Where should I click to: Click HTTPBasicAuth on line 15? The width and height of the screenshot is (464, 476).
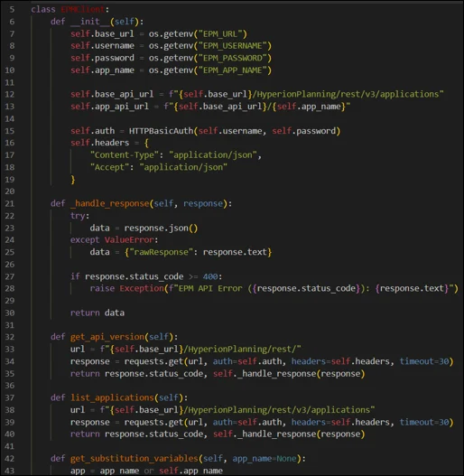point(162,131)
